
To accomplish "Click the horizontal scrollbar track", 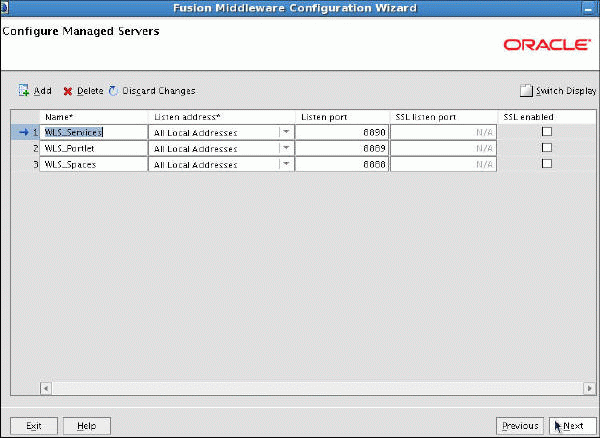I will click(318, 388).
